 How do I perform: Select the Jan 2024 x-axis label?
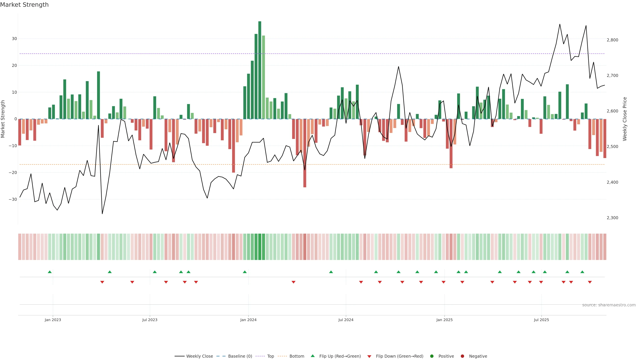pos(248,320)
